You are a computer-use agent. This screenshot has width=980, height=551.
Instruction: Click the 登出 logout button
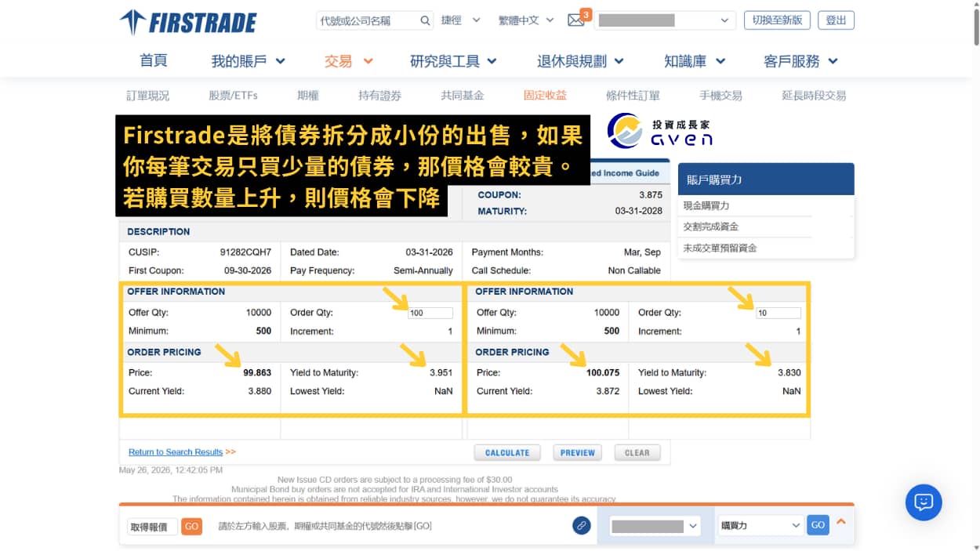(836, 20)
